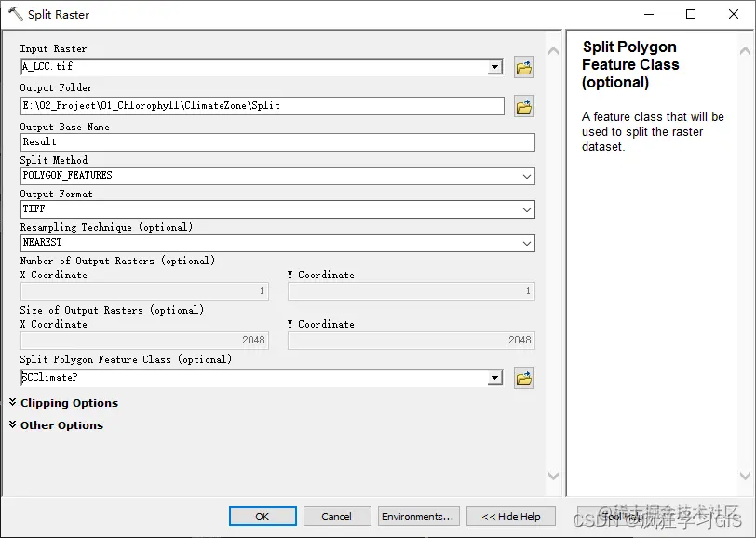Click Number of Output Rasters Y field

(412, 291)
